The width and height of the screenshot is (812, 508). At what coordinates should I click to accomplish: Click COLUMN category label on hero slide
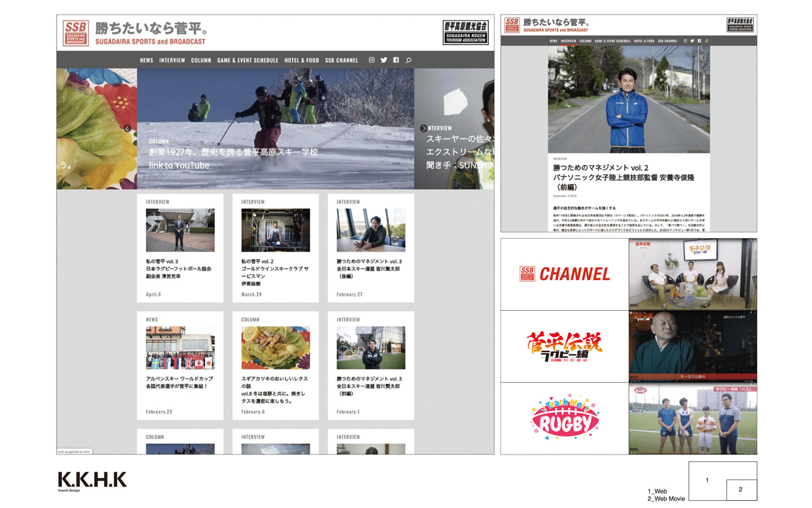[159, 141]
